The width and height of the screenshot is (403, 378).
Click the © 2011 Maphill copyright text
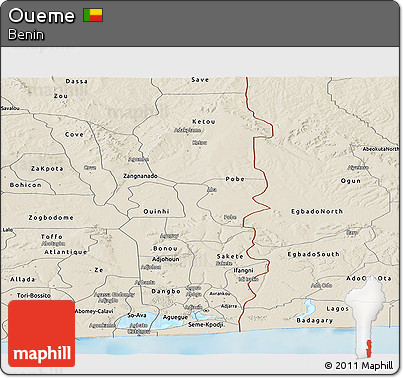[x=359, y=366]
